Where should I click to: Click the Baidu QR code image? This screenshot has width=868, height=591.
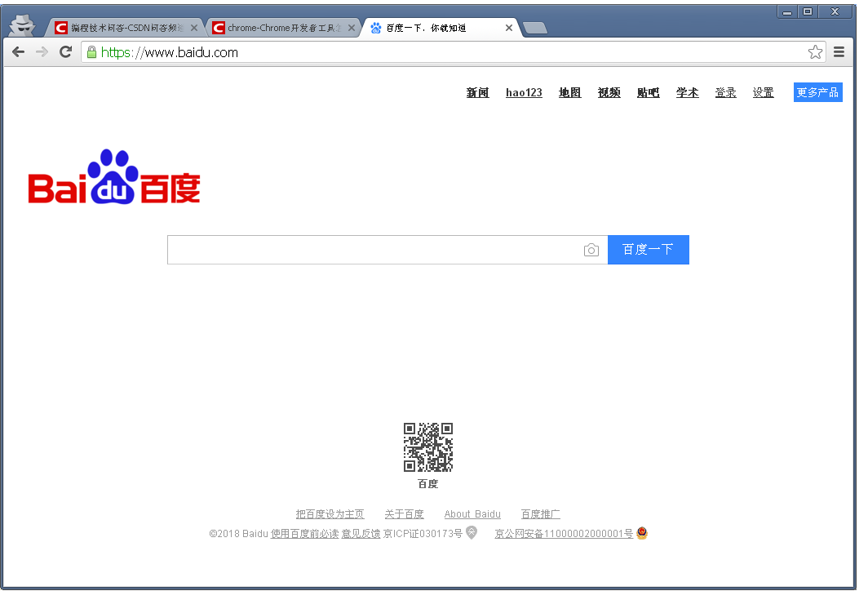(x=428, y=447)
